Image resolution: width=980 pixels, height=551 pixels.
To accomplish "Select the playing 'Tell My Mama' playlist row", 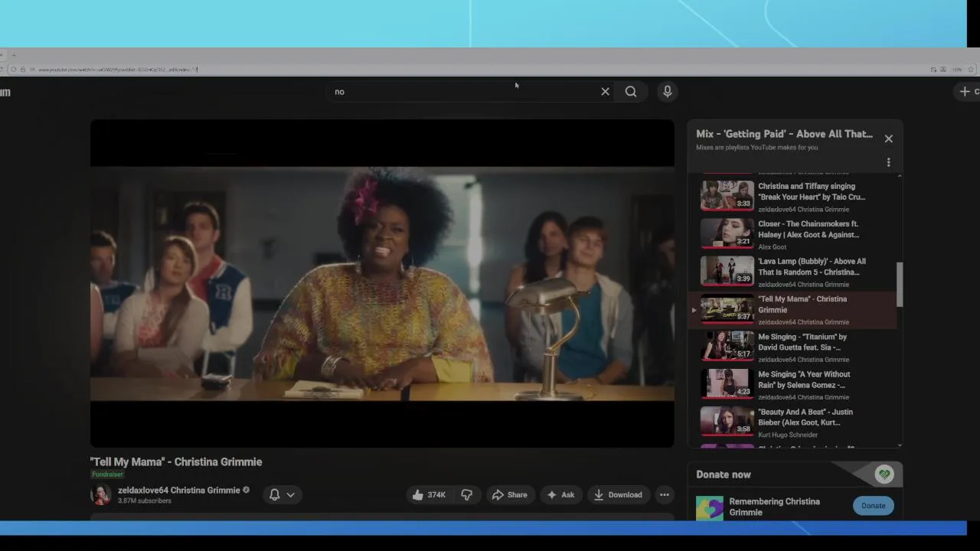I will click(x=792, y=310).
